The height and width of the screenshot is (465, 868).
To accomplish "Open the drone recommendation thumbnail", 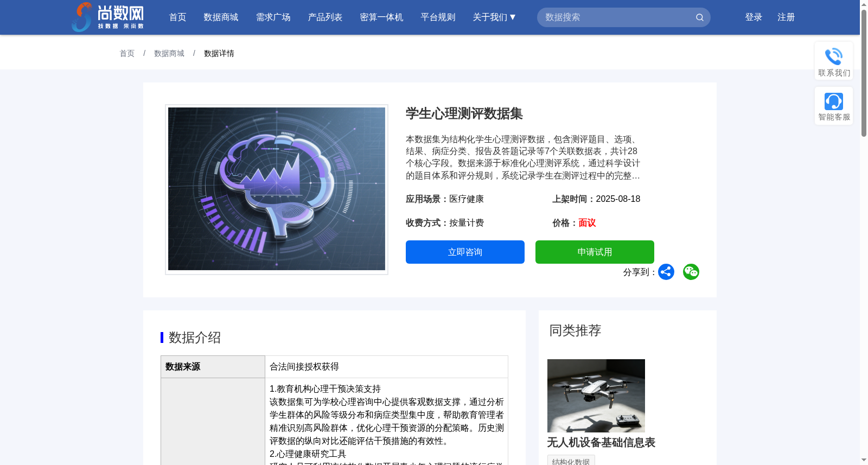I will pyautogui.click(x=596, y=396).
